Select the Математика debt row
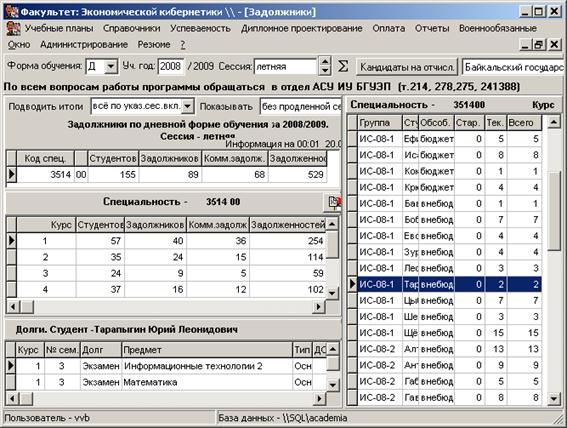 pyautogui.click(x=166, y=382)
